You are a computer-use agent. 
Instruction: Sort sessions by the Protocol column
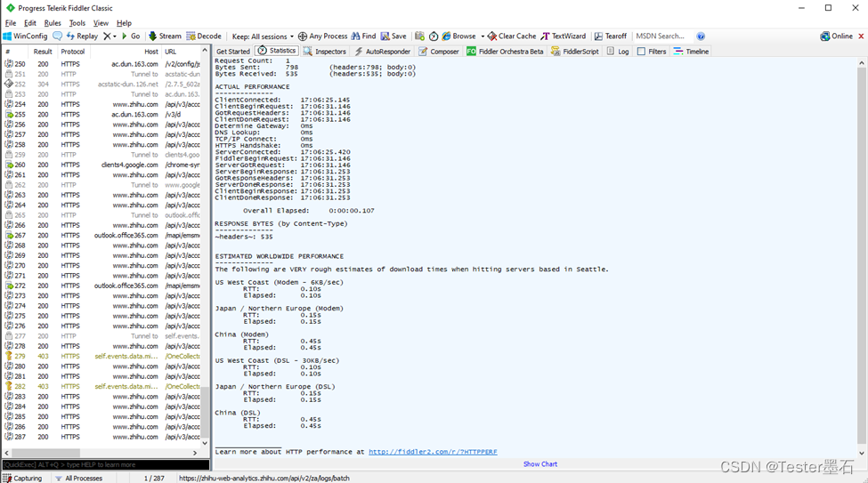click(x=73, y=52)
